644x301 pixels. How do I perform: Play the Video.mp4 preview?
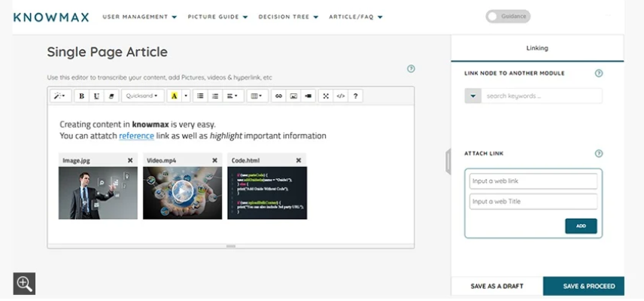click(182, 191)
